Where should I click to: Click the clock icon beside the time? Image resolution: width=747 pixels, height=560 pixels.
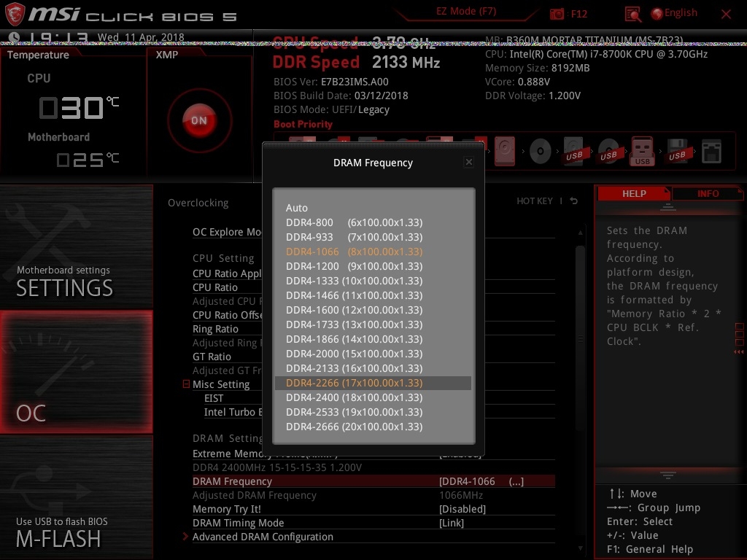[x=14, y=37]
